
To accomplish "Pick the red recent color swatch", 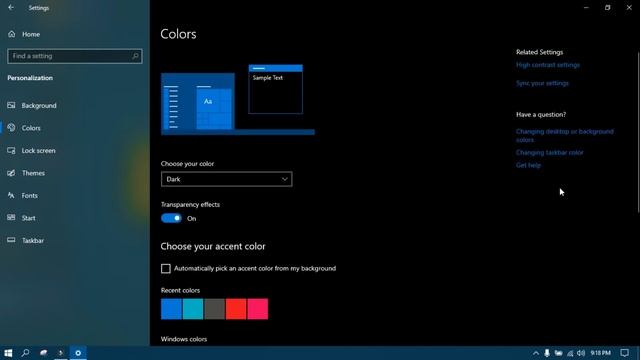I will pos(236,309).
